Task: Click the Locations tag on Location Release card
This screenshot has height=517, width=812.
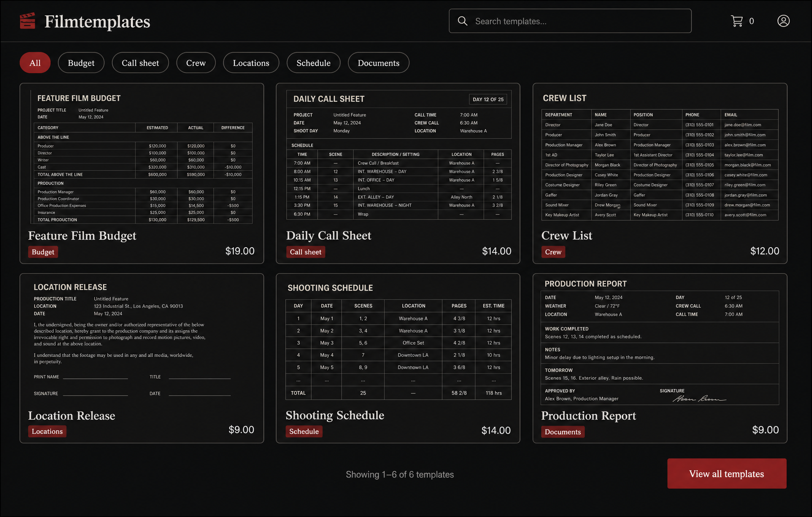Action: pyautogui.click(x=47, y=431)
